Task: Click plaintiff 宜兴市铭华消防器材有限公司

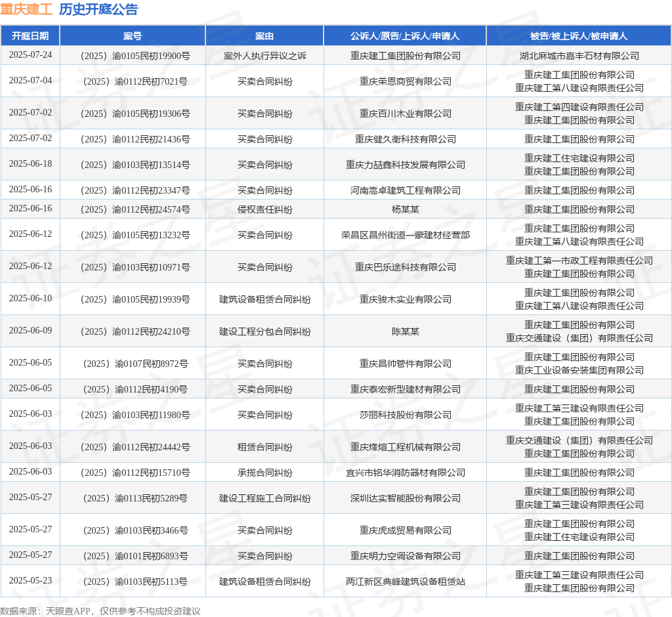Action: point(406,473)
